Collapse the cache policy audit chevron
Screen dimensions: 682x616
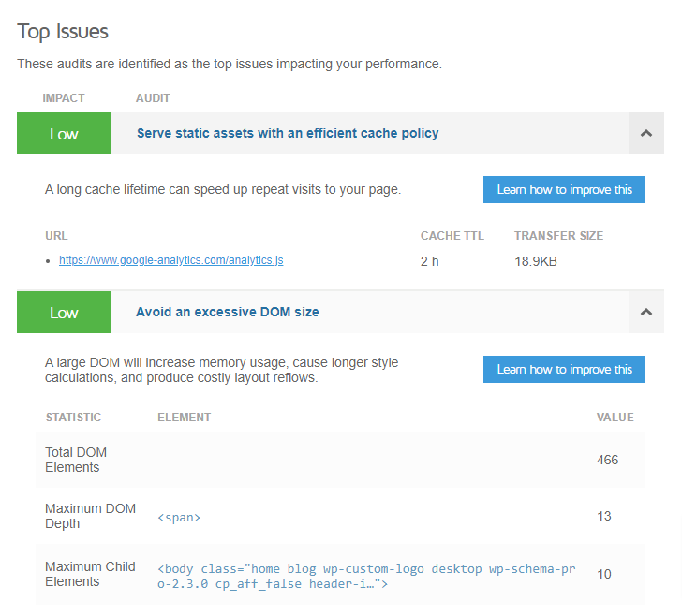point(645,134)
